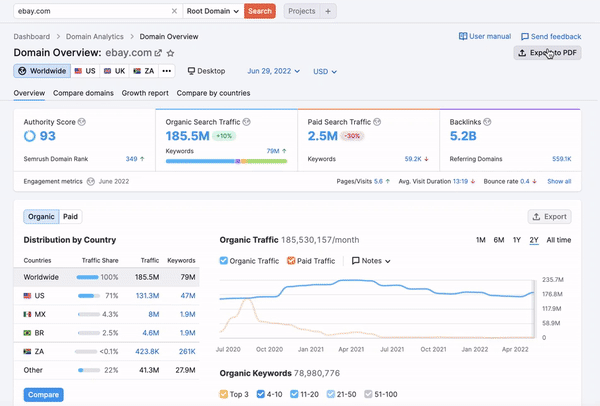Switch to Paid view
600x406 pixels.
click(x=70, y=217)
